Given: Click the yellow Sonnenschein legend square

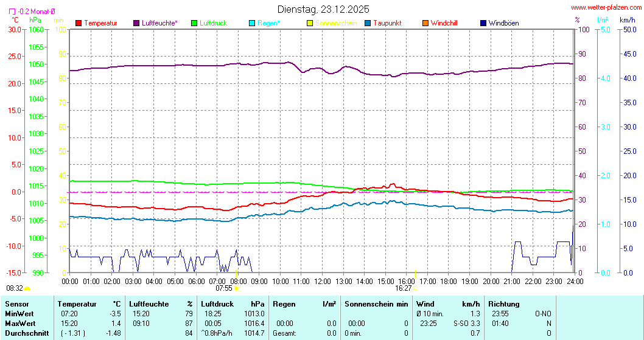Looking at the screenshot, I should pos(310,23).
